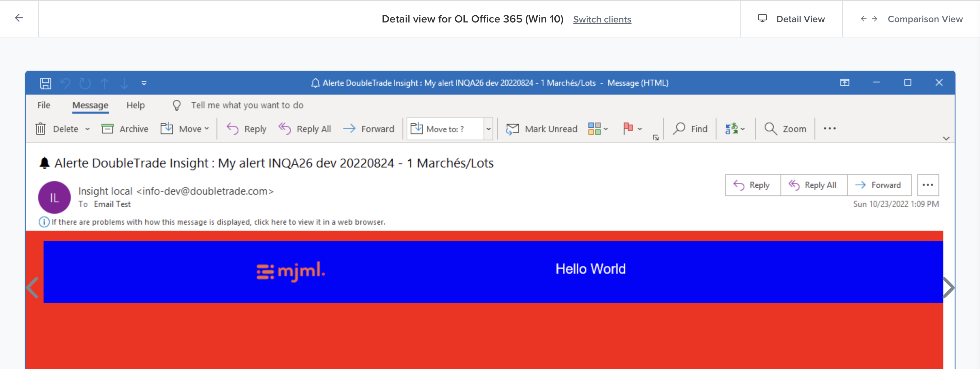This screenshot has height=369, width=980.
Task: Switch to the File tab
Action: (44, 105)
